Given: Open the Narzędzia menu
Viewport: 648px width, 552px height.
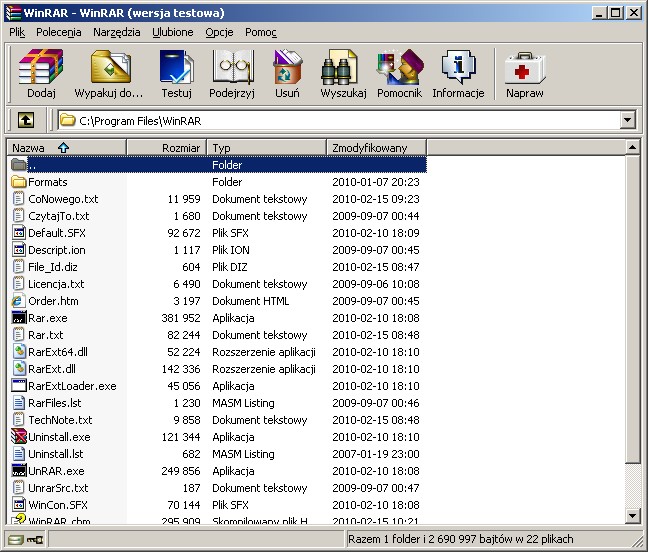Looking at the screenshot, I should (x=117, y=32).
